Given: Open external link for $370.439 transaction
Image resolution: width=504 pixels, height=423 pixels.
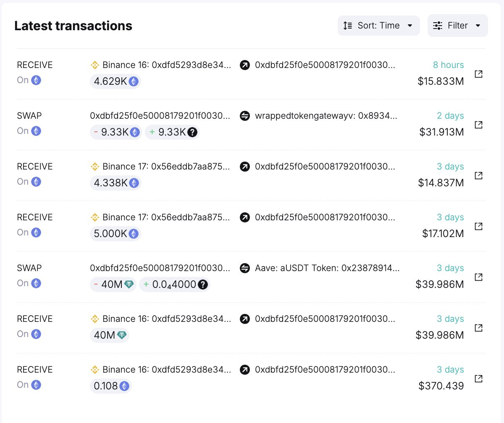Looking at the screenshot, I should [478, 379].
